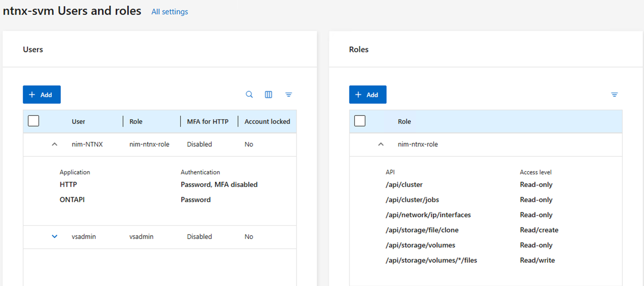The image size is (644, 286).
Task: Open search in the Users panel
Action: 249,95
